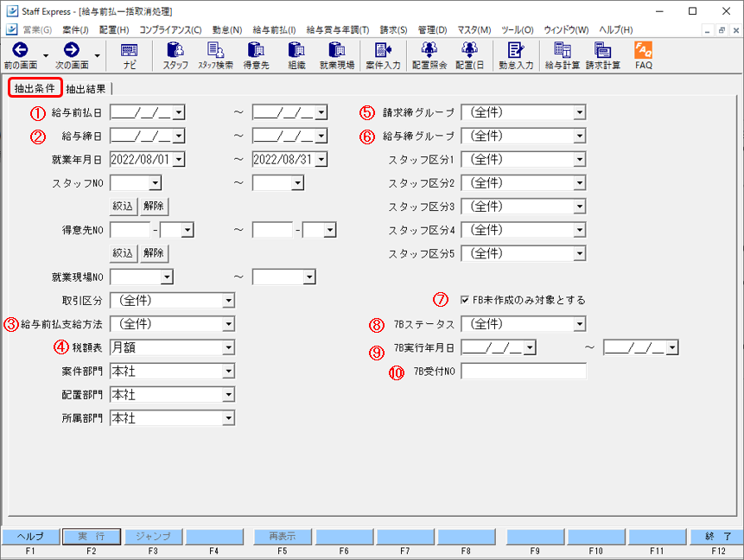
Task: Open the ナビ navigation icon
Action: pyautogui.click(x=129, y=56)
